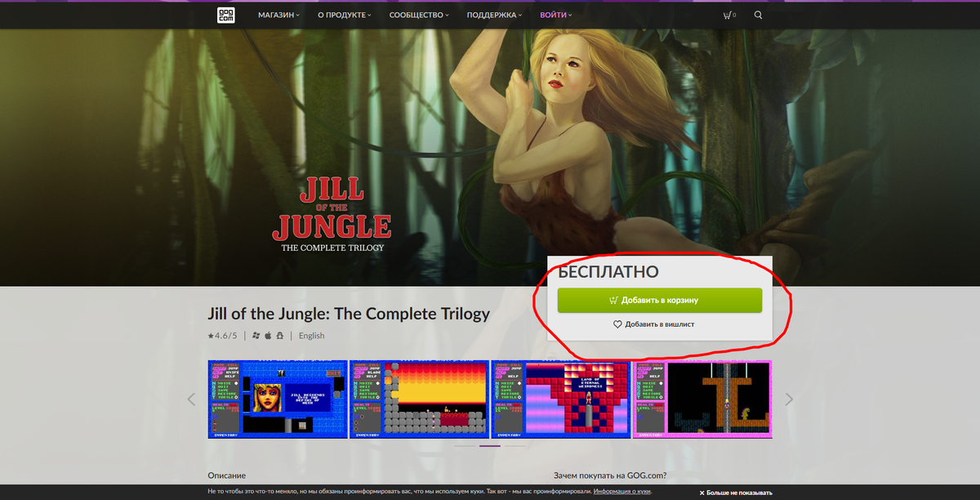Open the GOG.com logo home link
The image size is (980, 500).
[225, 15]
